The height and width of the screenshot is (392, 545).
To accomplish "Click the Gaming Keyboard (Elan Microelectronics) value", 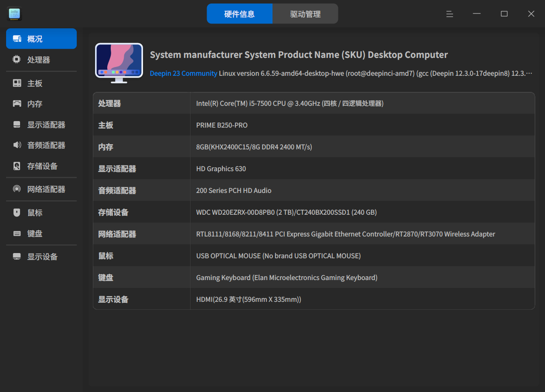I will coord(287,277).
